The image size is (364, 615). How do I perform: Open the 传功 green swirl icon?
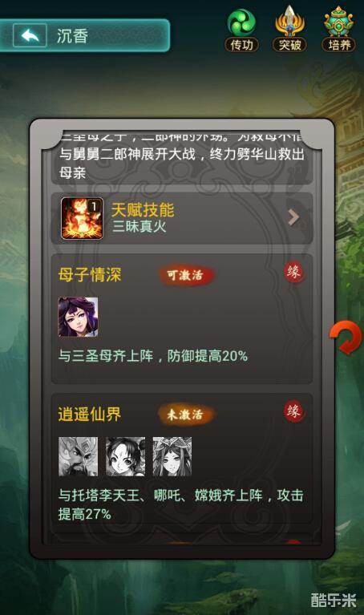tap(241, 30)
